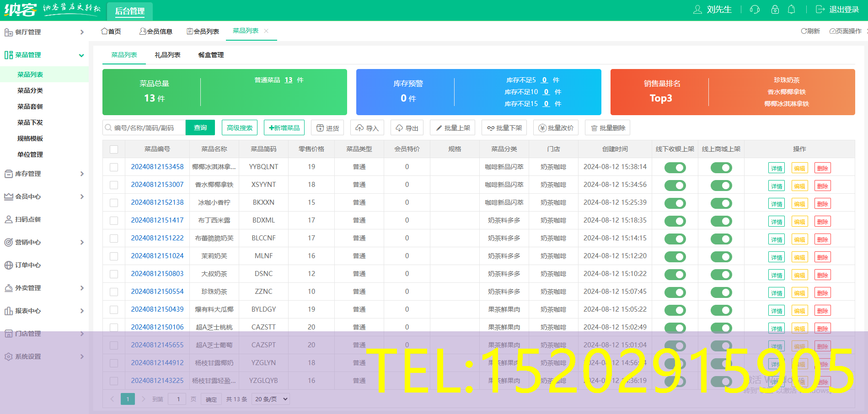868x414 pixels.
Task: Open dish link 20240812152138
Action: click(157, 202)
